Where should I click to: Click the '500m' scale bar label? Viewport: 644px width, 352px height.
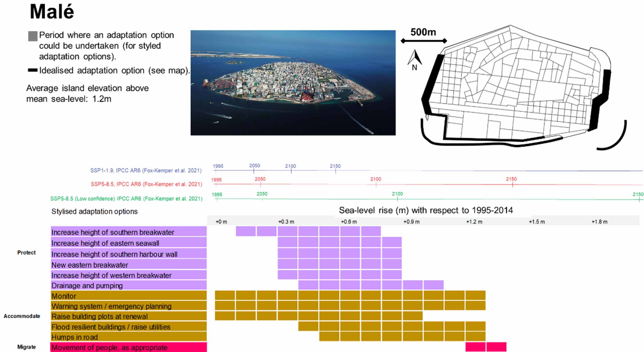coord(423,32)
